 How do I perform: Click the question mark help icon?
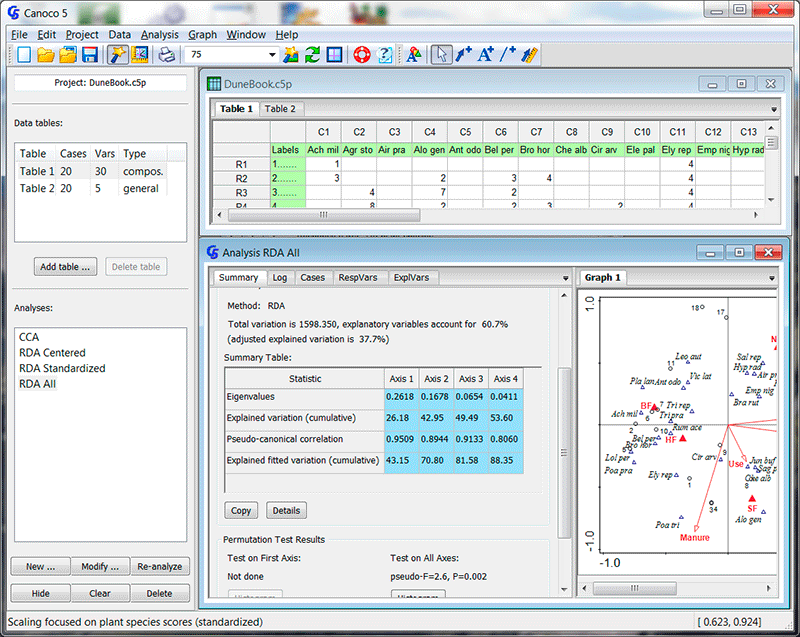[x=384, y=55]
